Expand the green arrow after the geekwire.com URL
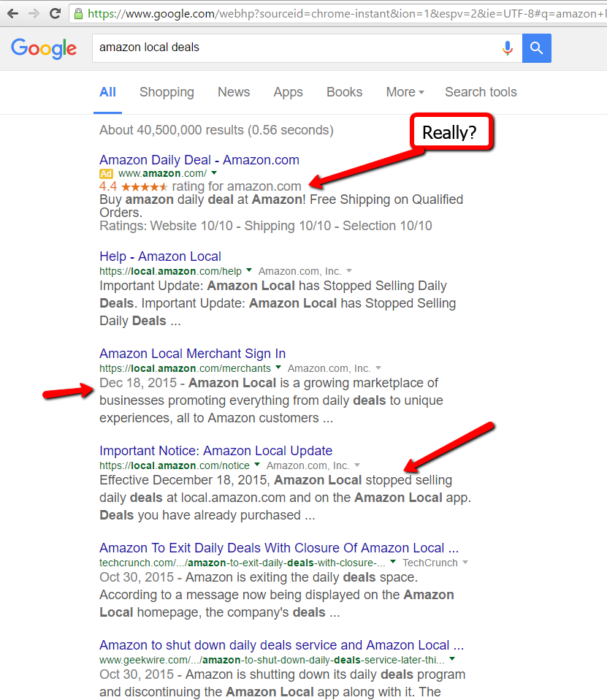 point(452,659)
